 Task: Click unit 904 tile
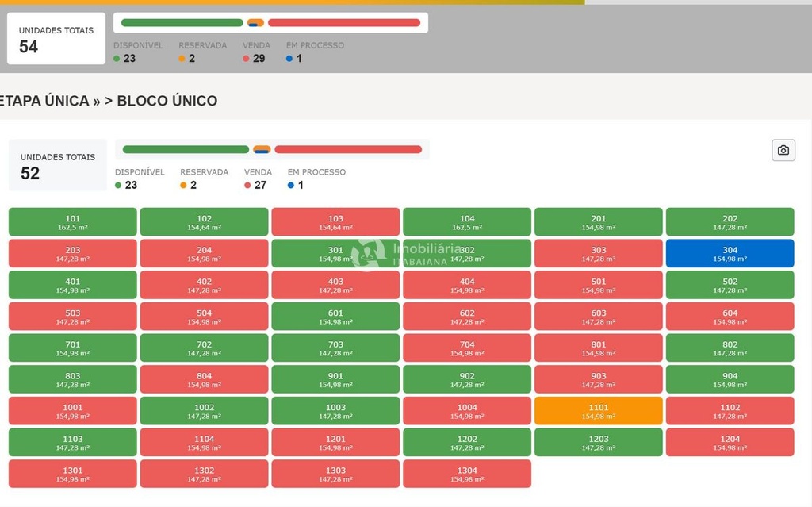730,379
